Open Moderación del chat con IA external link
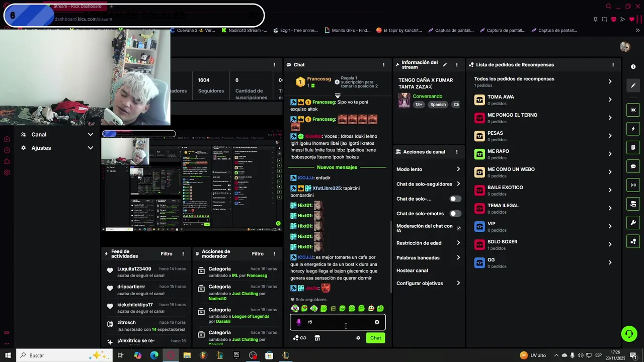This screenshot has width=644, height=362. (x=458, y=228)
